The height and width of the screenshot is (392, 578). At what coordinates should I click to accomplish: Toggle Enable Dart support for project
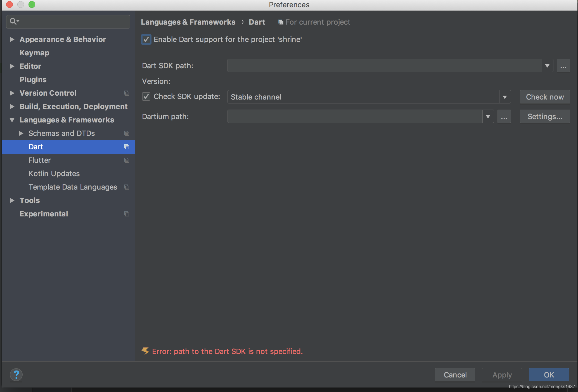click(x=146, y=39)
